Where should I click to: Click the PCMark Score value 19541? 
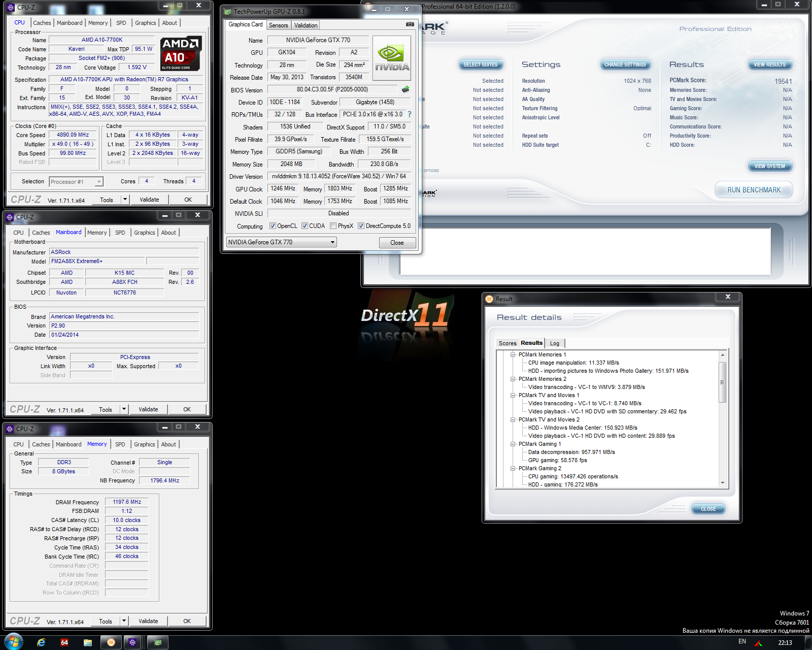tap(783, 81)
